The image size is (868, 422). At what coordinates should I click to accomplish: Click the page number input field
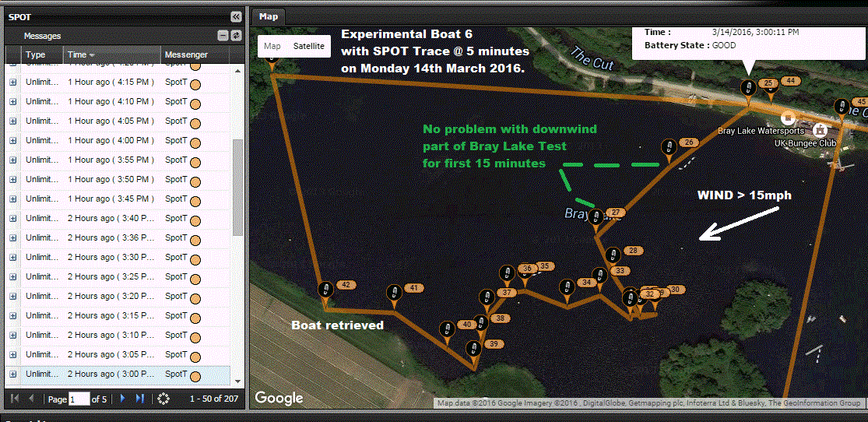(x=79, y=399)
